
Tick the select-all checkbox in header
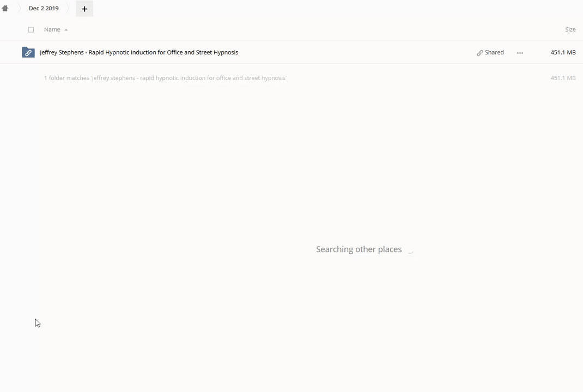[31, 30]
